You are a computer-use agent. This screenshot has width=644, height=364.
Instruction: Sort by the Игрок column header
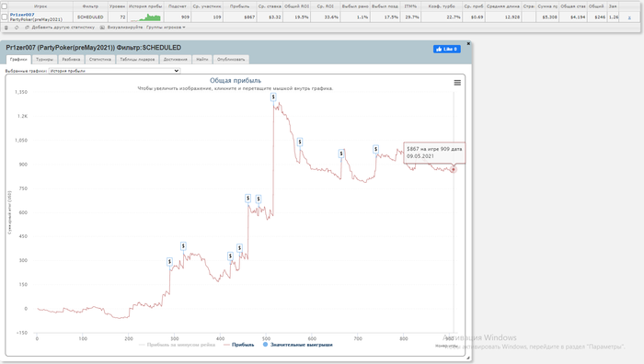40,6
